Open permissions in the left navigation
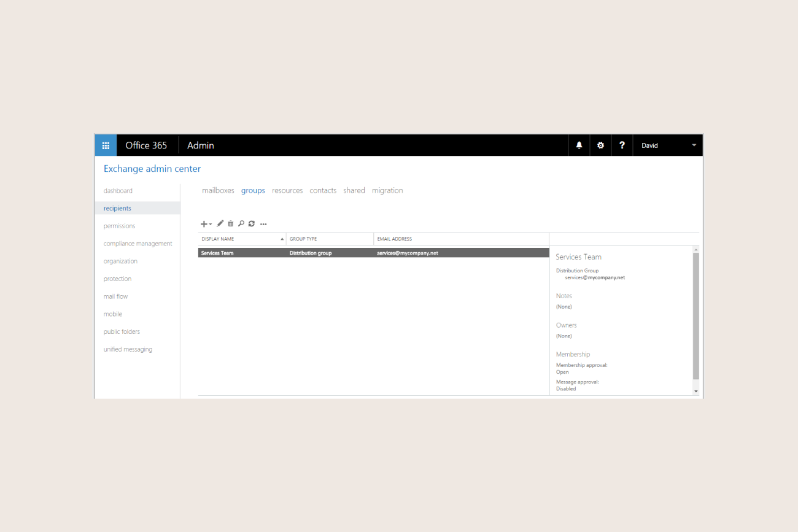The width and height of the screenshot is (798, 532). tap(119, 226)
